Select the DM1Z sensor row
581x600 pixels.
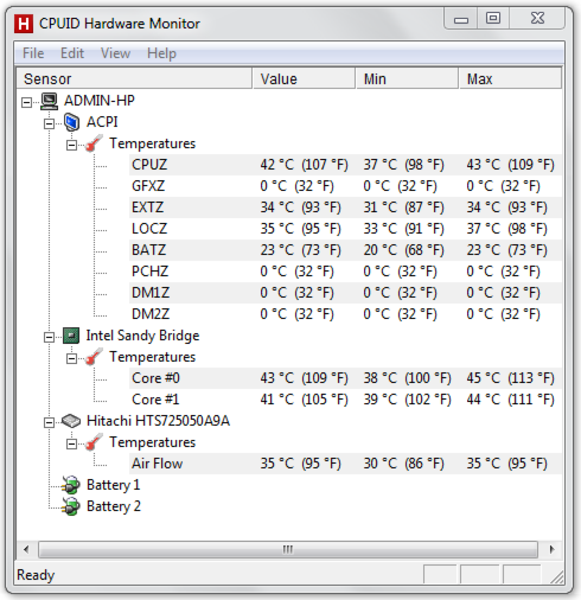click(346, 293)
